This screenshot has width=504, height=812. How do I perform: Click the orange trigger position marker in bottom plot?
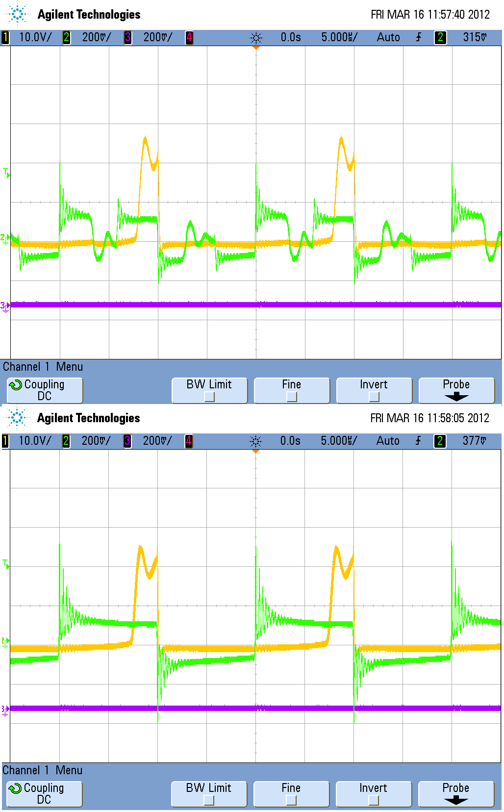click(255, 451)
